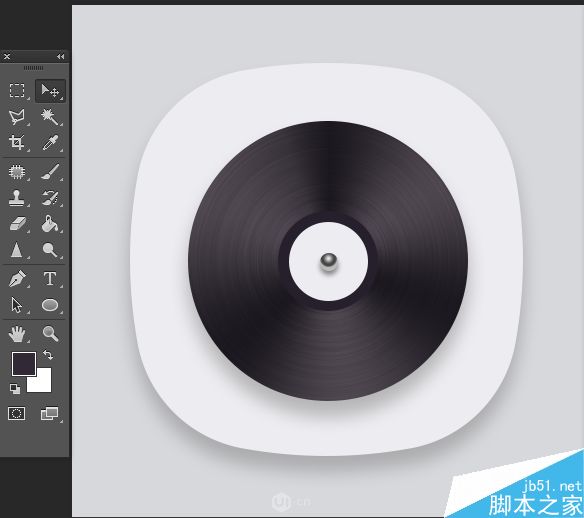Viewport: 584px width, 518px height.
Task: Choose the Polygonal Lasso tool
Action: pyautogui.click(x=17, y=117)
